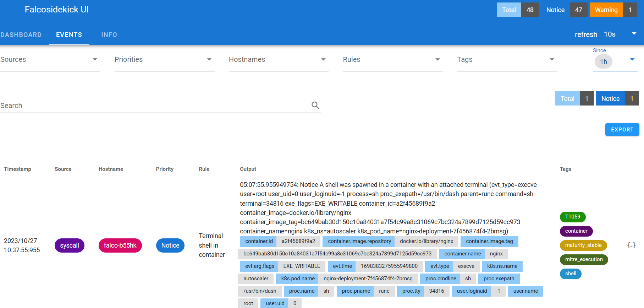The height and width of the screenshot is (308, 644).
Task: Click the proc.tty field label
Action: click(x=411, y=291)
